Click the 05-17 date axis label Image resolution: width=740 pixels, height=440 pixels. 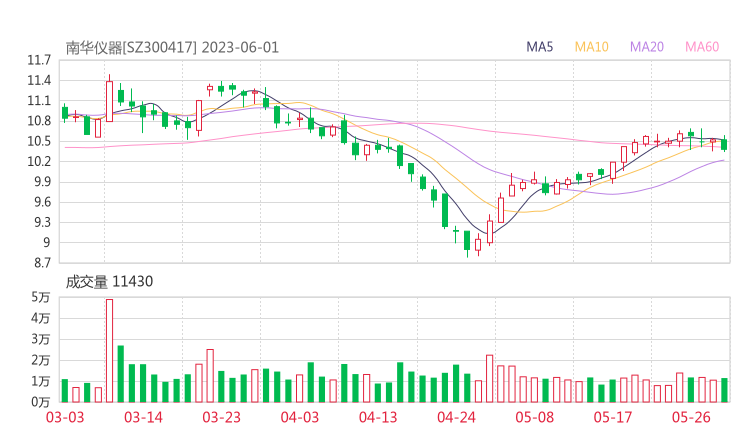click(613, 417)
